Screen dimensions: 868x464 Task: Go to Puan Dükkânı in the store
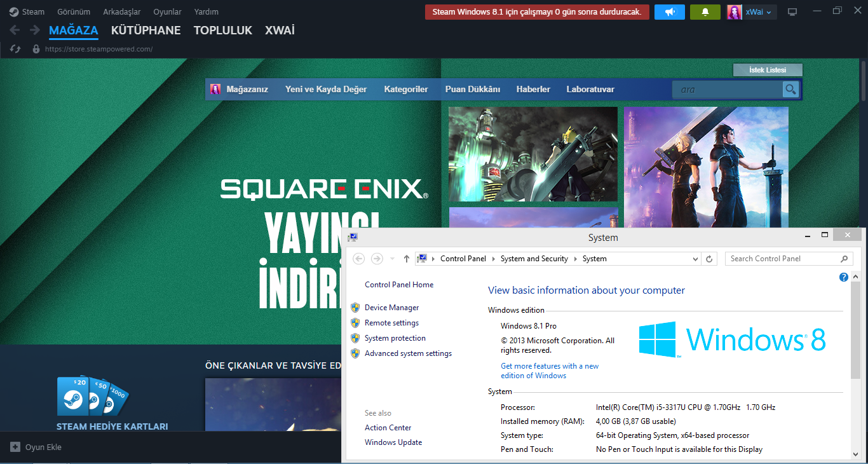point(473,90)
